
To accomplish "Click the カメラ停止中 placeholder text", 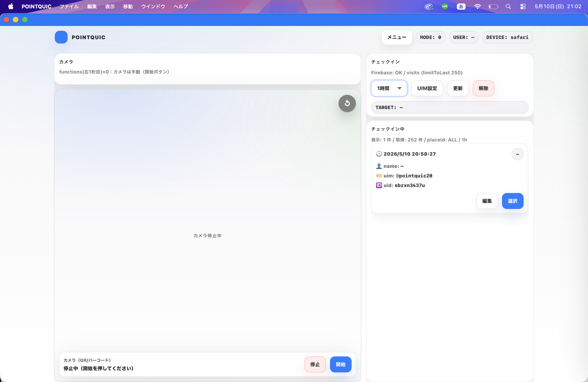I will [x=207, y=236].
